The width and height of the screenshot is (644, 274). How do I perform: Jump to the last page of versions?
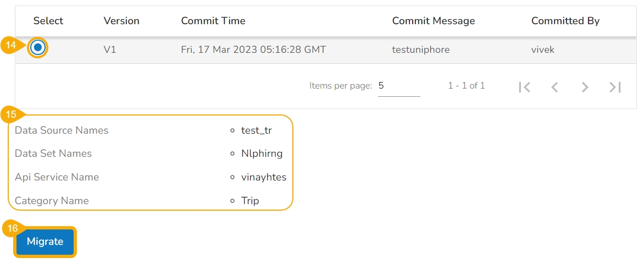pyautogui.click(x=615, y=87)
